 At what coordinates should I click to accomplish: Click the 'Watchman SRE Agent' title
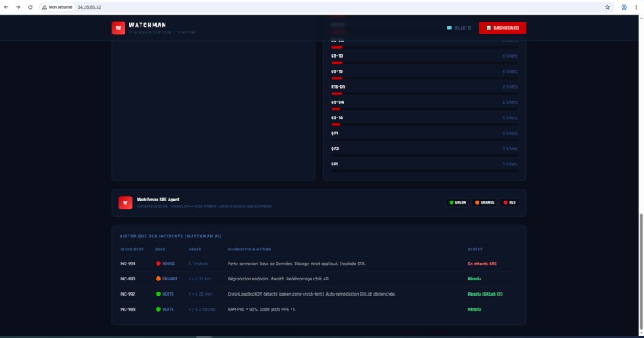coord(158,200)
